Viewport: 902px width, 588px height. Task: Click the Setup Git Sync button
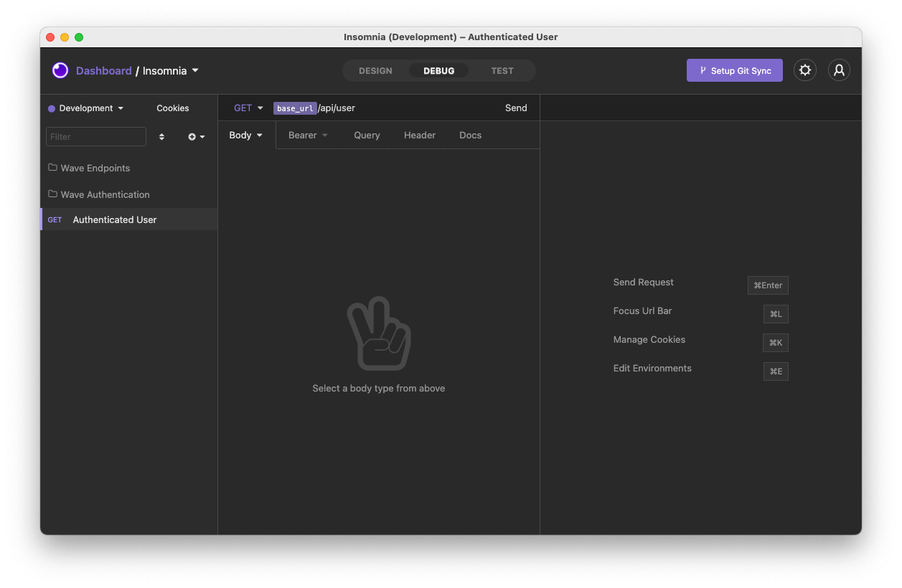[734, 70]
